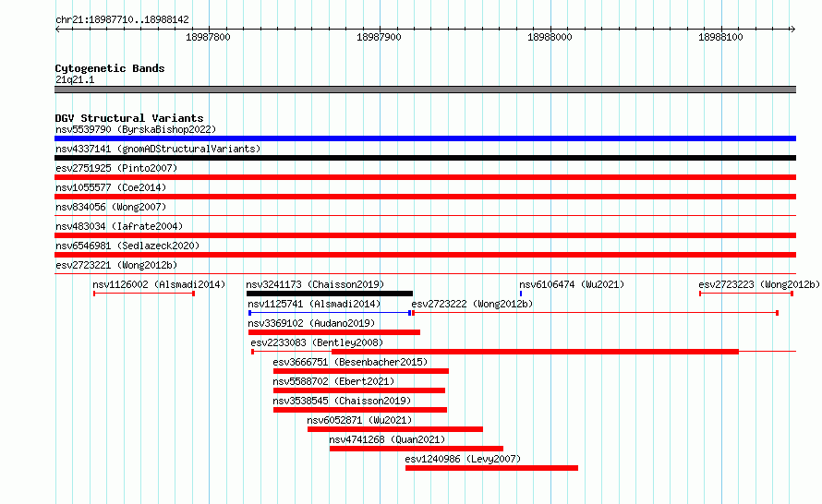Click the thick red esv2751925 variant bar
Viewport: 822px width, 504px height.
pyautogui.click(x=425, y=177)
